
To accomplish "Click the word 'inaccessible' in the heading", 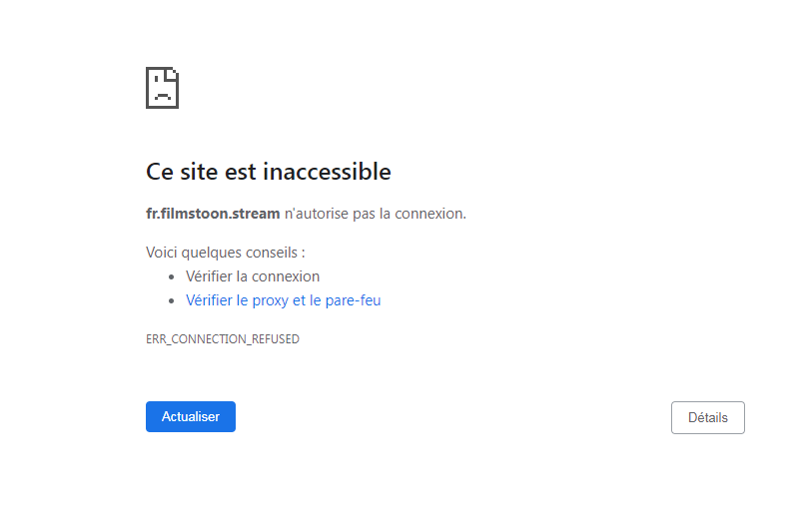I will click(327, 172).
